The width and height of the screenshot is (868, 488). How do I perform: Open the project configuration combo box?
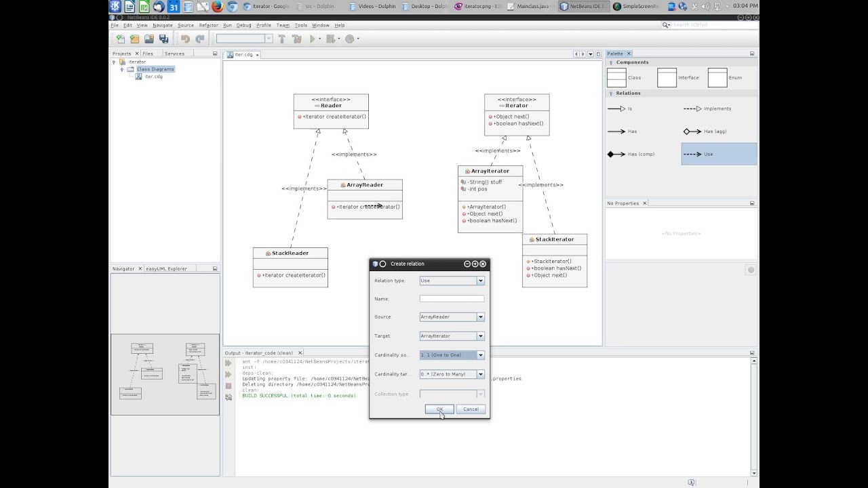tap(244, 39)
